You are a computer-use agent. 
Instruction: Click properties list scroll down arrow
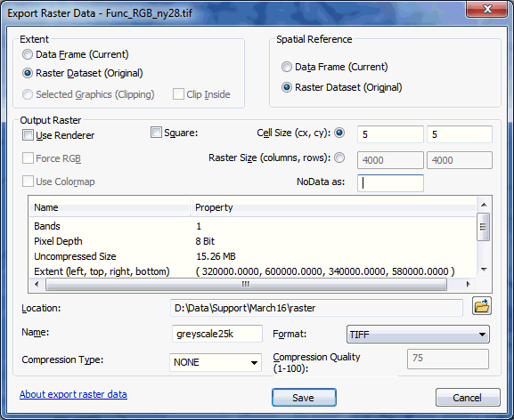tap(484, 269)
